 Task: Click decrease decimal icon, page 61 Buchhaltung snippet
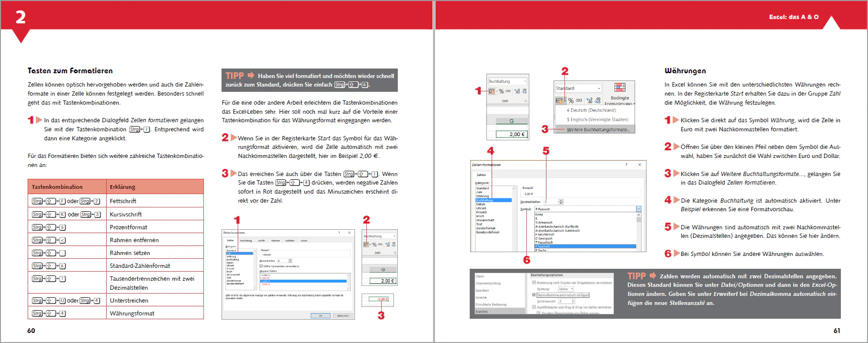(524, 91)
